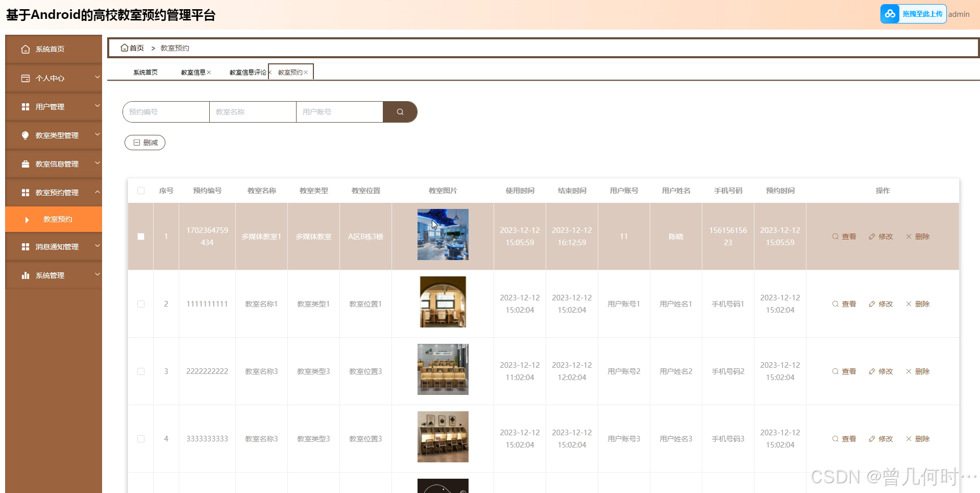Open 系统管理 via its chart icon

26,275
